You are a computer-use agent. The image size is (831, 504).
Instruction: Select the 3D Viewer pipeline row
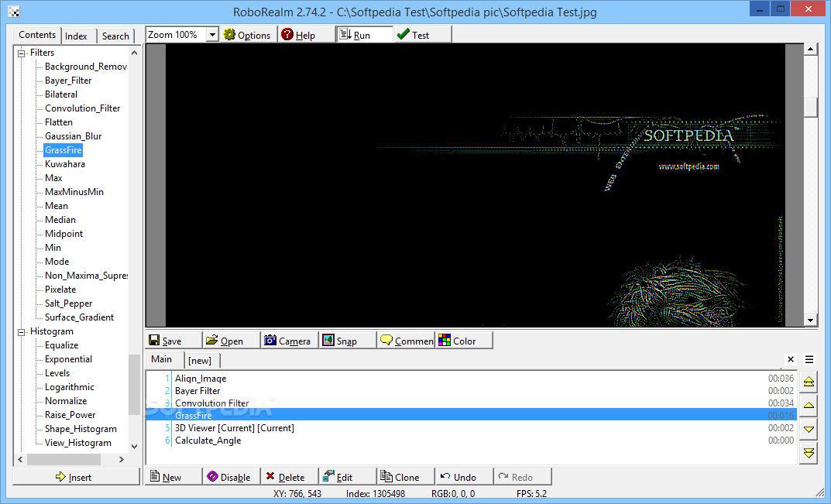click(x=471, y=427)
